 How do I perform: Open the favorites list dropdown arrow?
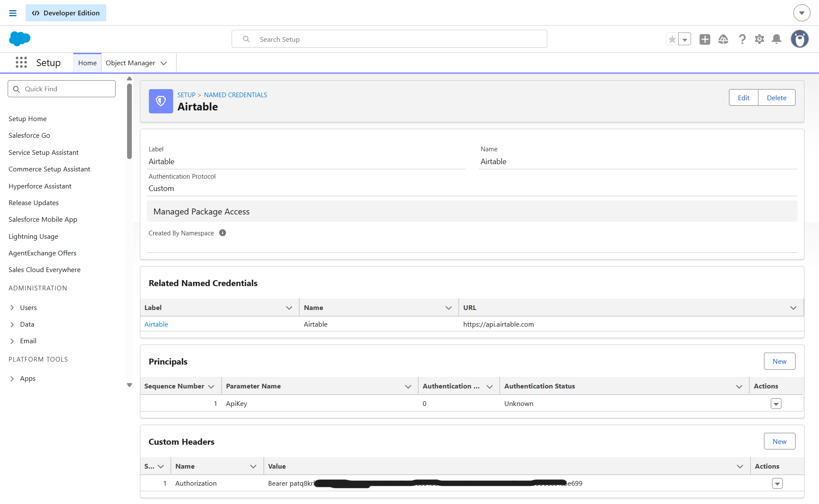(685, 39)
